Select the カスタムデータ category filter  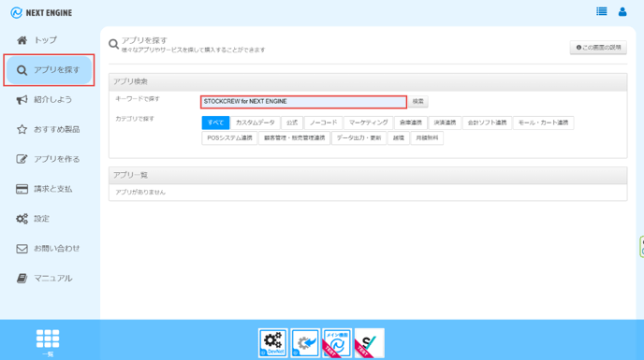(x=255, y=122)
